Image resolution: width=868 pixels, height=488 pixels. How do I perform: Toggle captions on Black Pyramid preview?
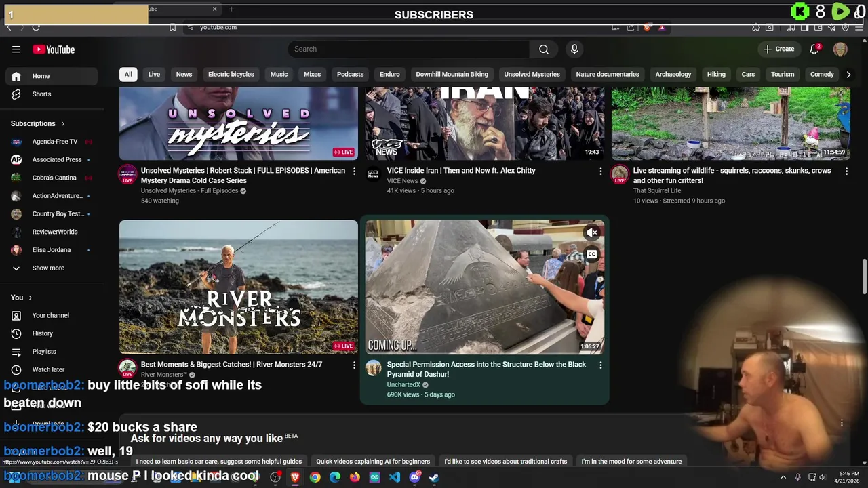592,255
